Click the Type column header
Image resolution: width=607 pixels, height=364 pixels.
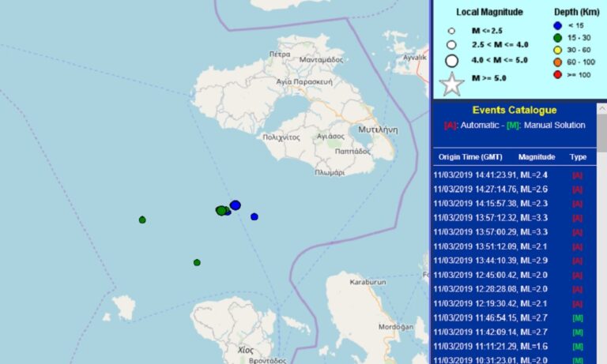click(x=578, y=157)
